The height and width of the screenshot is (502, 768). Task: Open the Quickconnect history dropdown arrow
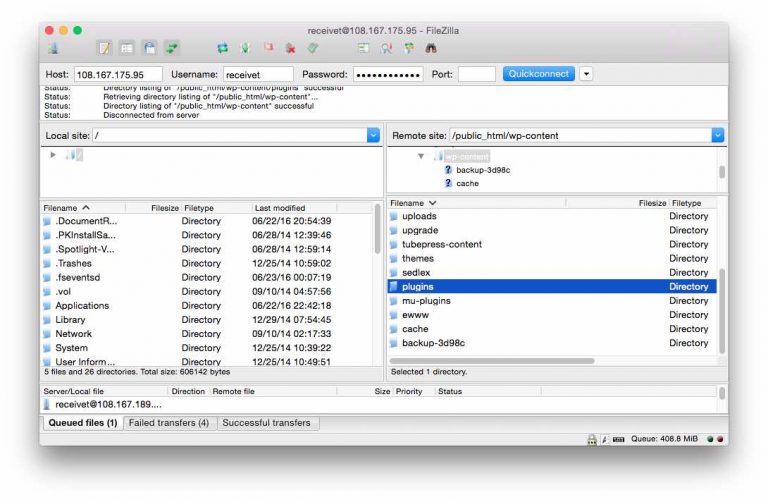[x=586, y=74]
